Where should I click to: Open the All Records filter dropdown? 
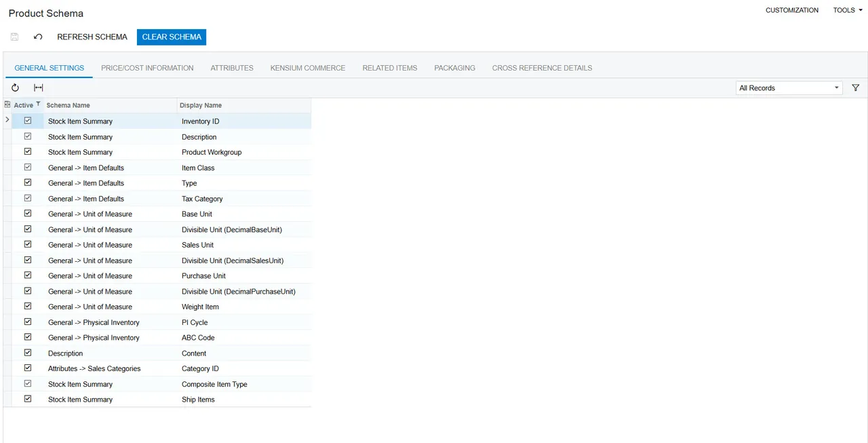[x=789, y=88]
